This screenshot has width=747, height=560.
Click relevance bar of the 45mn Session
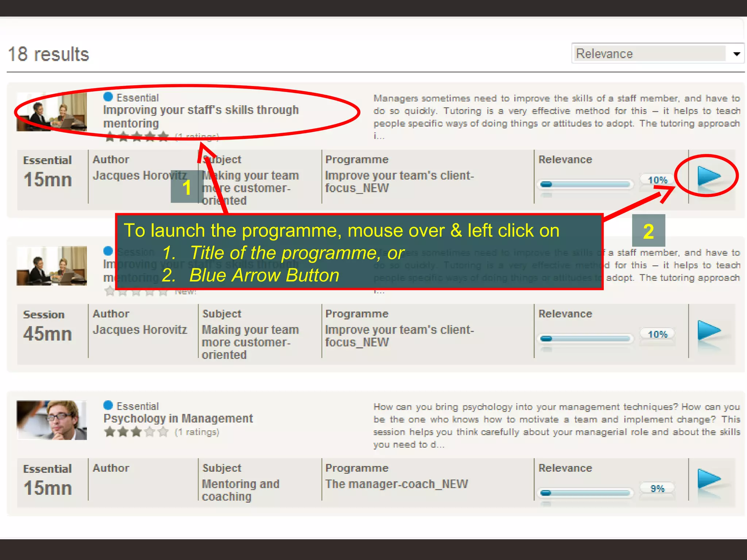[585, 338]
